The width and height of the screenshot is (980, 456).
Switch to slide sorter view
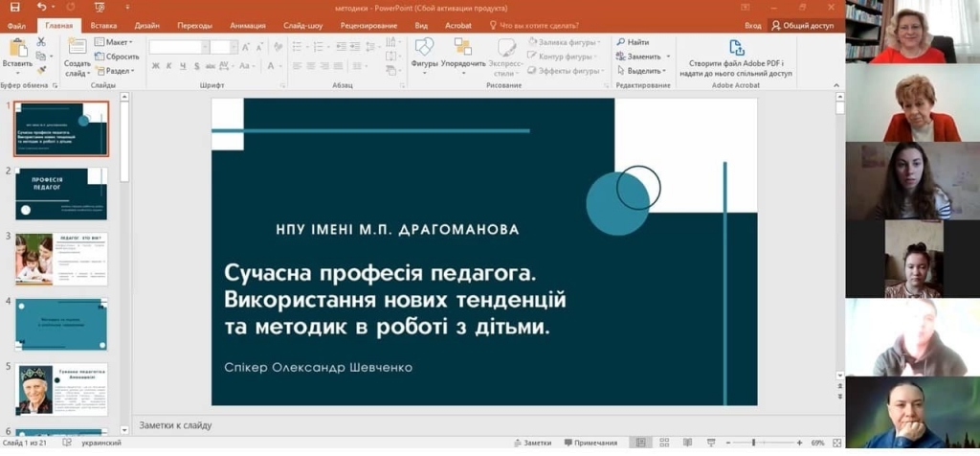click(x=664, y=443)
